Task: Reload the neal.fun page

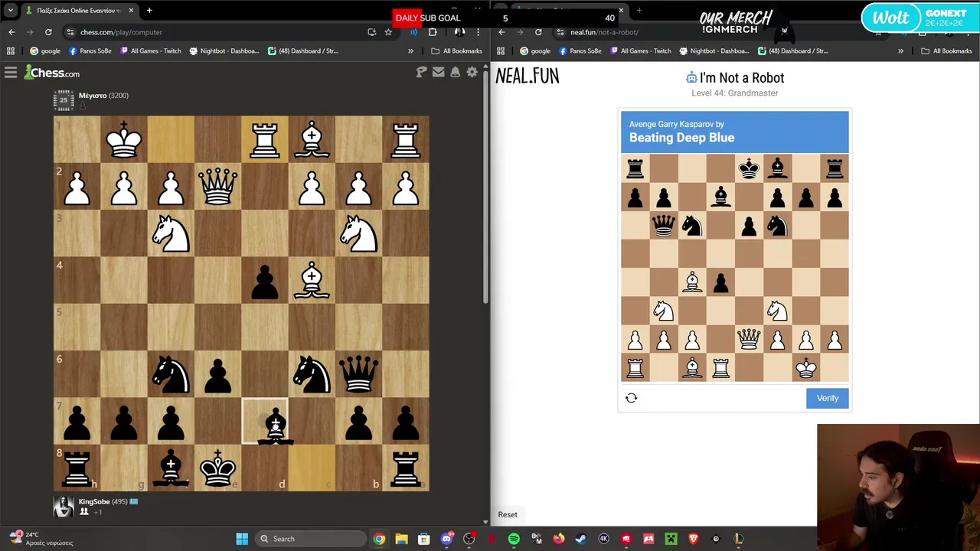Action: 538,32
